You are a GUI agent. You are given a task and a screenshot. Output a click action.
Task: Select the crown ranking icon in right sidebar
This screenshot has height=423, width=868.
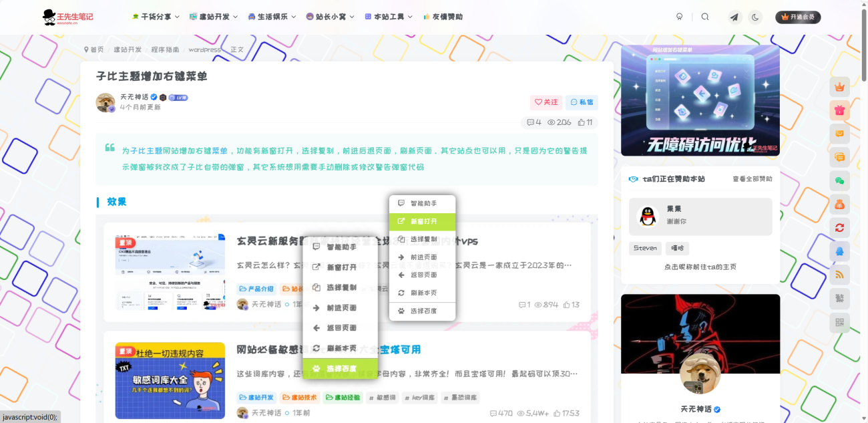point(839,86)
